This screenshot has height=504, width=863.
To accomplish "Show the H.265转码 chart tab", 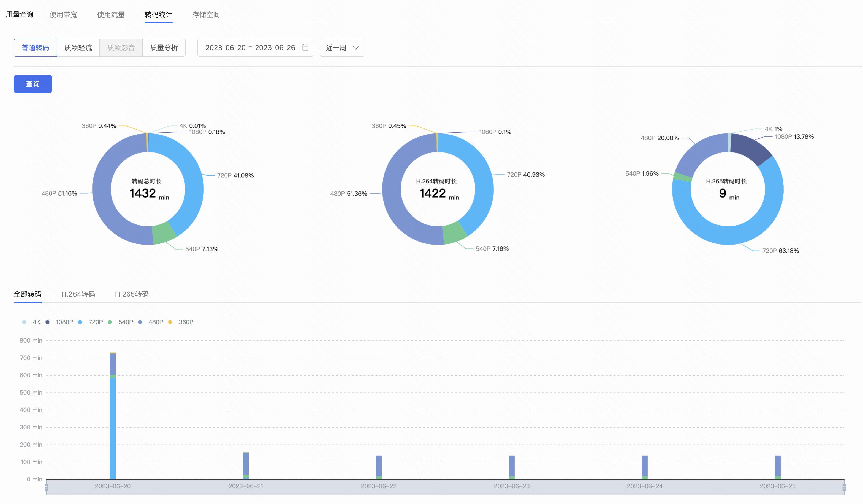I will [x=132, y=294].
